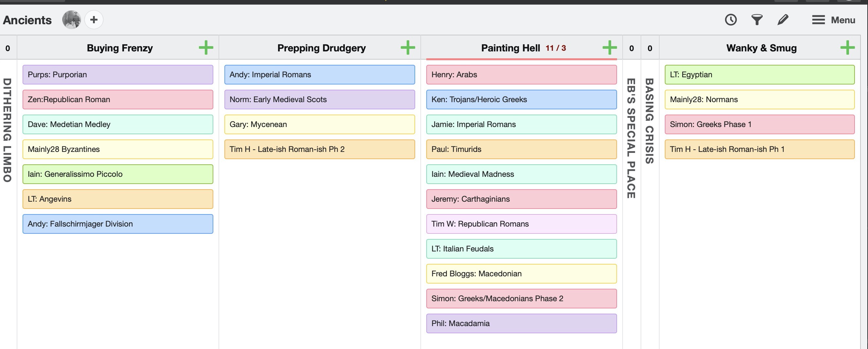Click the Ancients board title
868x349 pixels.
tap(27, 20)
